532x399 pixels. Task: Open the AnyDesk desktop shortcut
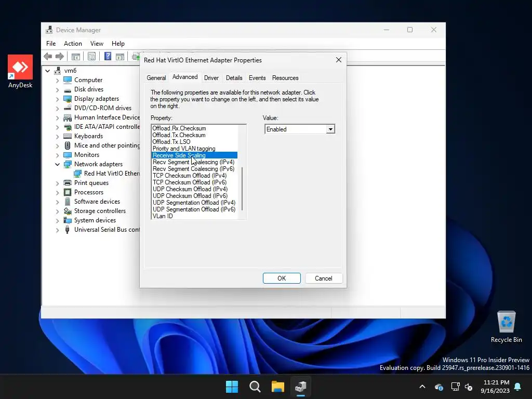[x=20, y=72]
